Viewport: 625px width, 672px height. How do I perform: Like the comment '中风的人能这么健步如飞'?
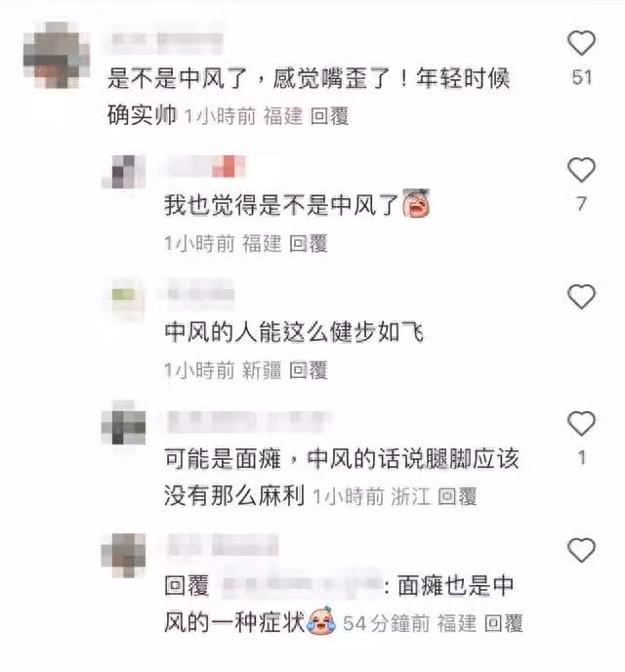581,297
